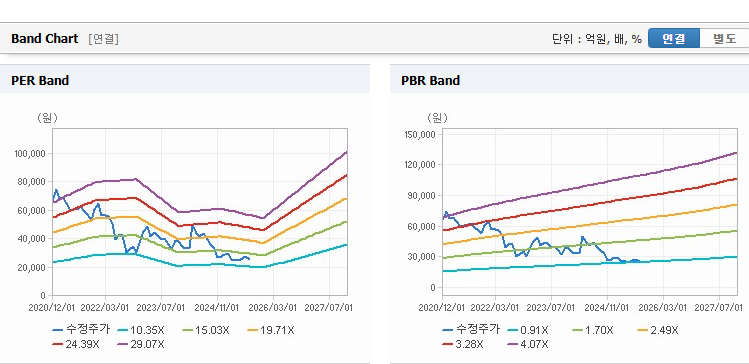The image size is (749, 364).
Task: Click the 30,000 y-axis label in PBR chart
Action: click(x=422, y=257)
